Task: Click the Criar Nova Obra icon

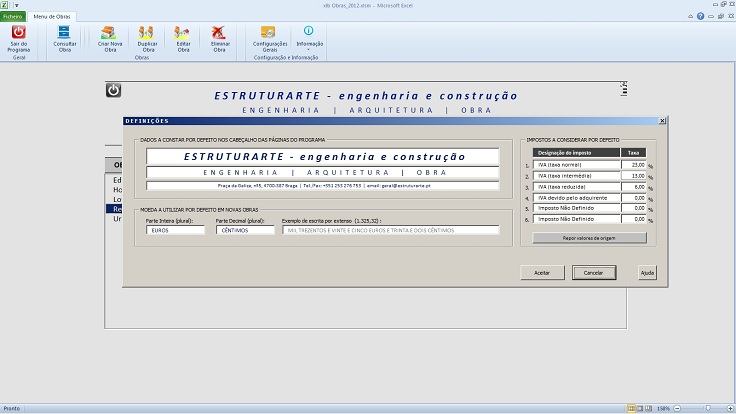Action: point(110,33)
